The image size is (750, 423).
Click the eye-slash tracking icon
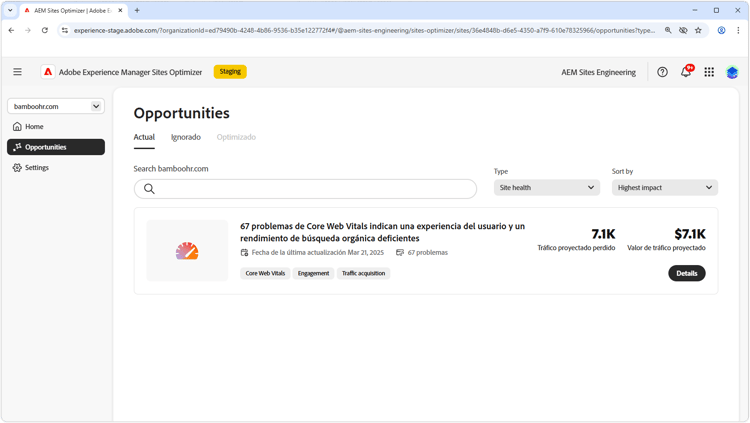coord(683,30)
